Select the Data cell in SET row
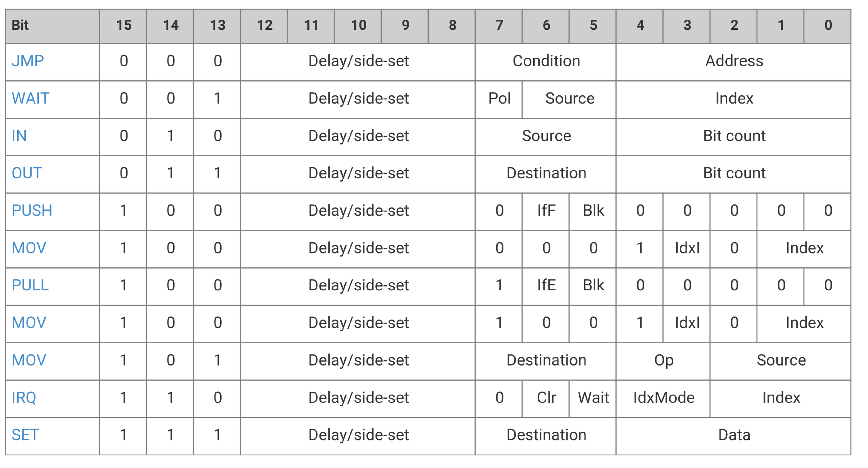868x468 pixels. click(x=733, y=436)
